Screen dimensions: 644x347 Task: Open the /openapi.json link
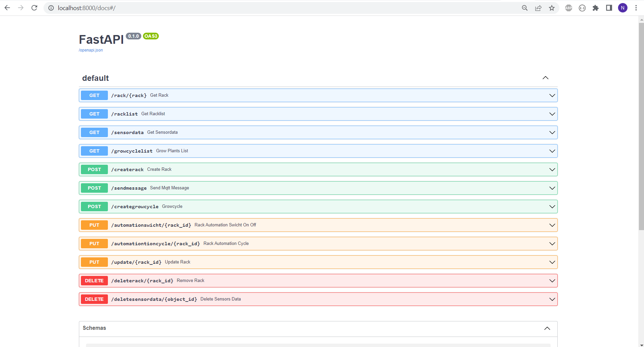(x=91, y=50)
